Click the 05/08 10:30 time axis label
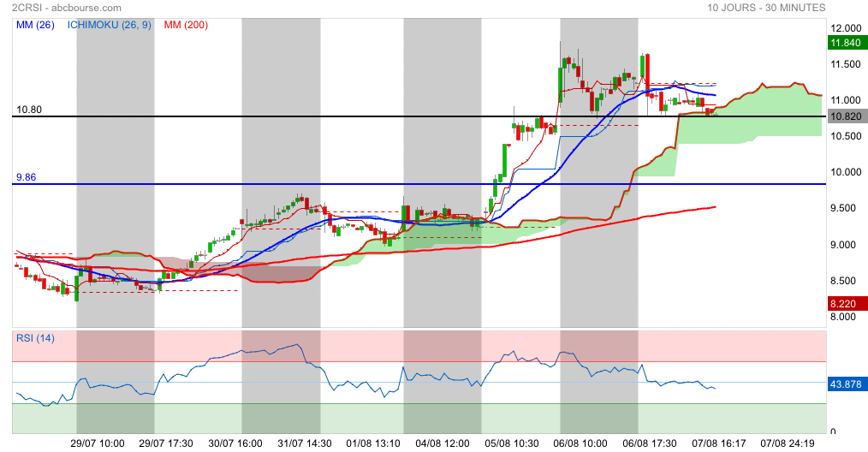The image size is (868, 452). (512, 443)
